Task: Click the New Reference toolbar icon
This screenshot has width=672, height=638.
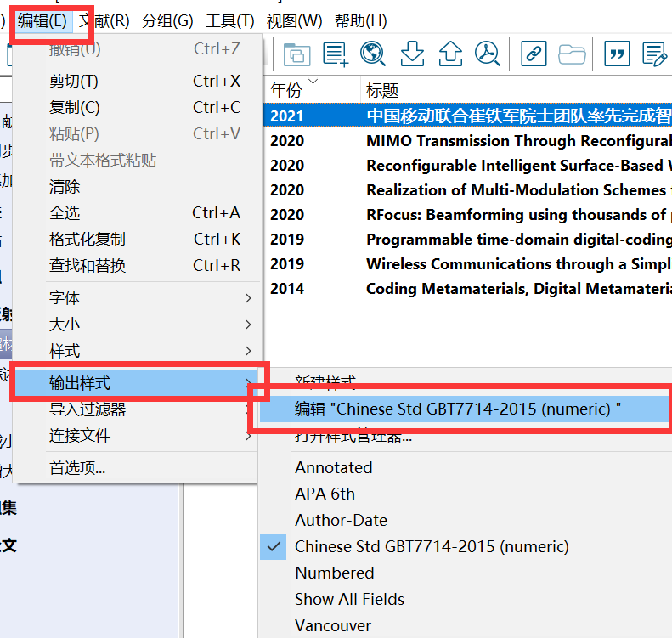Action: (335, 54)
